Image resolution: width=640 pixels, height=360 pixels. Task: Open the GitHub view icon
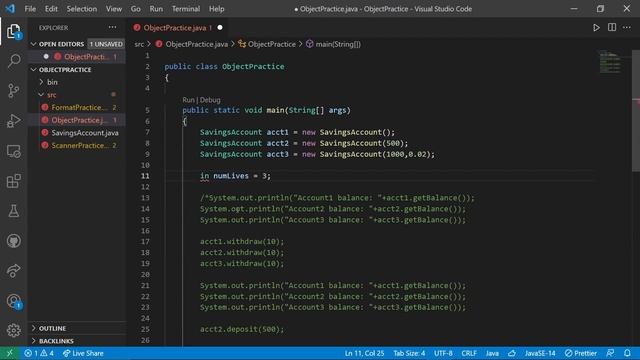point(13,241)
